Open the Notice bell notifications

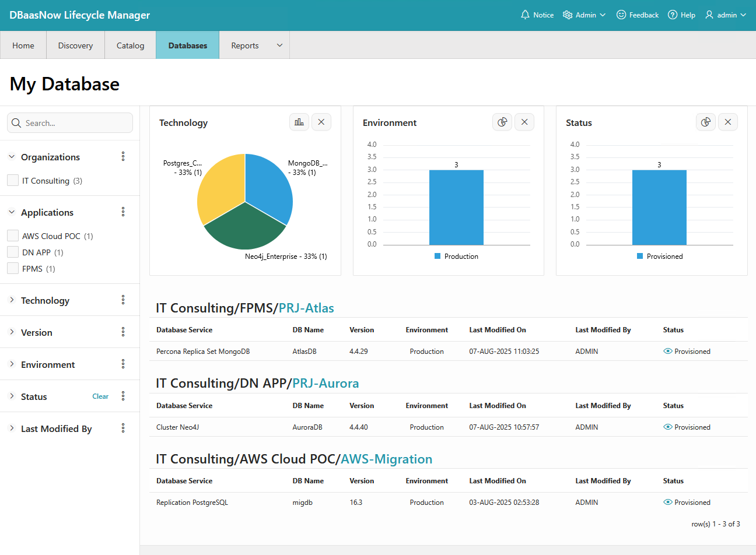[526, 15]
